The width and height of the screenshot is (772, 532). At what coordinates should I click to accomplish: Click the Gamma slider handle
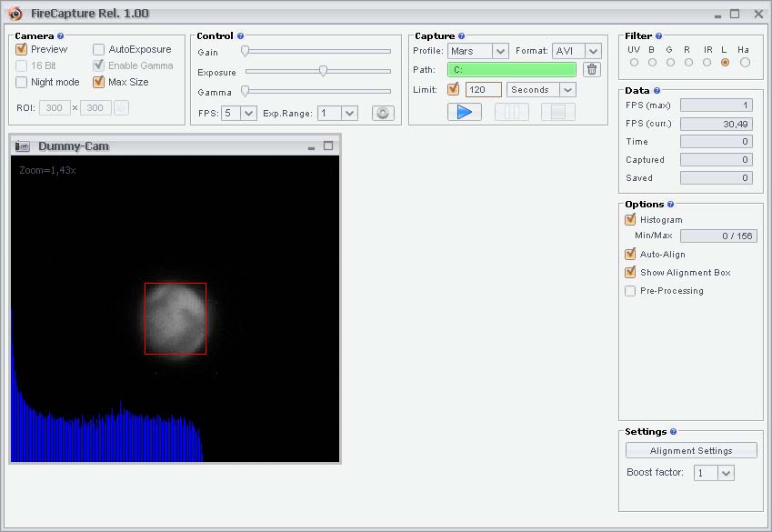[245, 91]
